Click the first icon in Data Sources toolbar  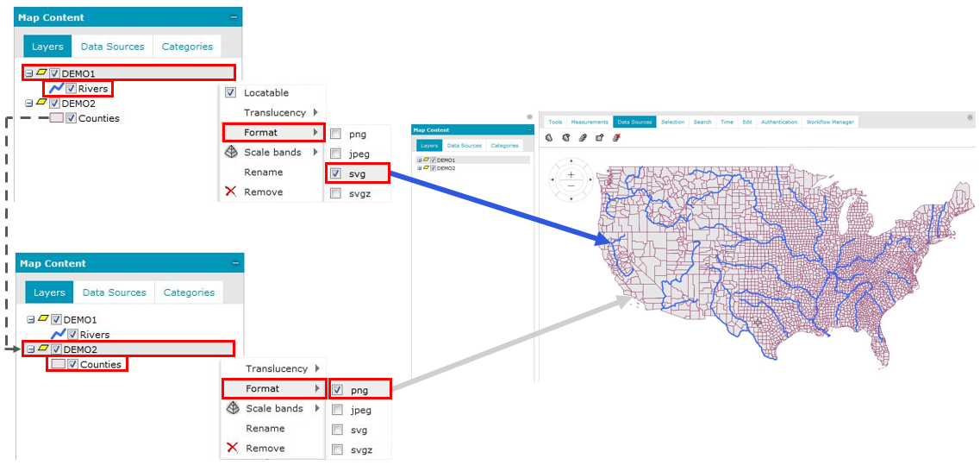click(x=550, y=136)
